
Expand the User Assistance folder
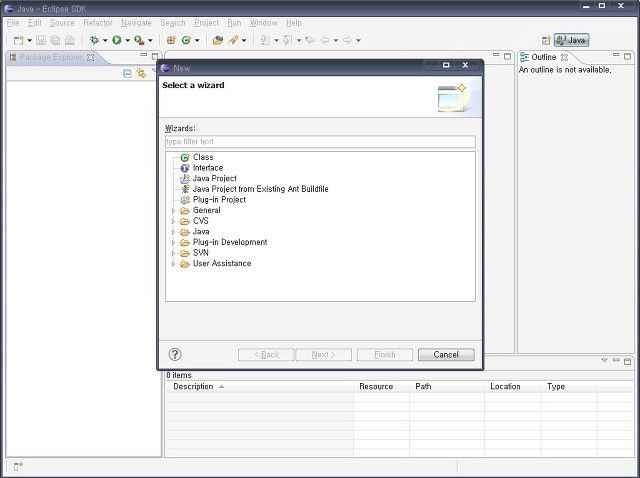(173, 264)
